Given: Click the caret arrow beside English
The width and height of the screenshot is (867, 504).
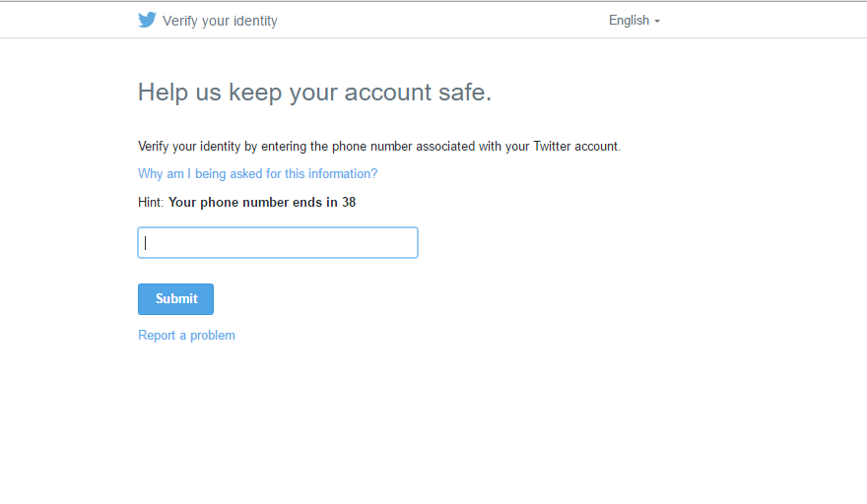Looking at the screenshot, I should [x=657, y=21].
